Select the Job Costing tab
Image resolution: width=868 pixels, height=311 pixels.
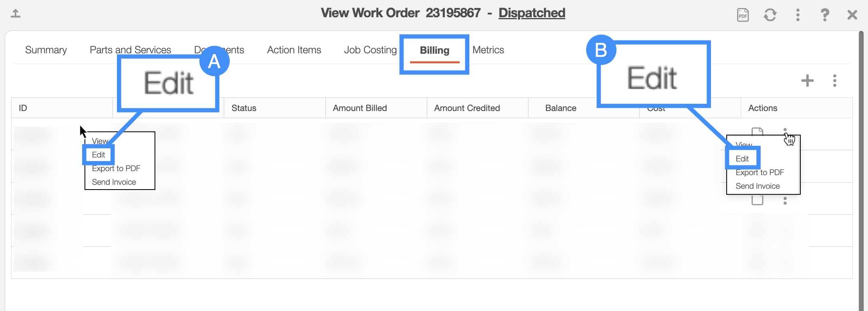pos(370,50)
